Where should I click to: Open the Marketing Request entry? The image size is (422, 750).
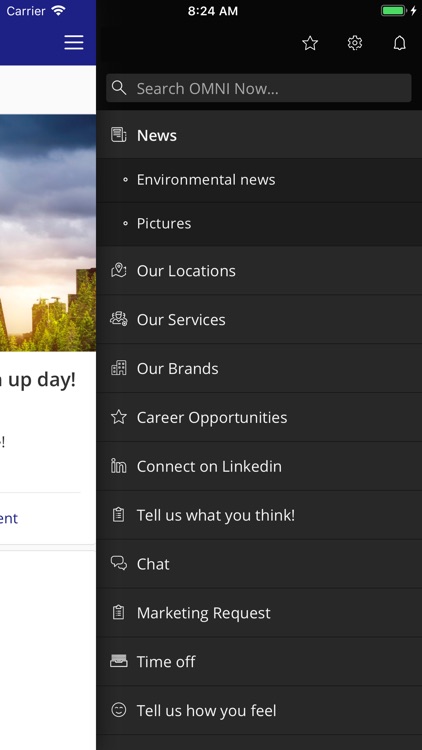259,613
